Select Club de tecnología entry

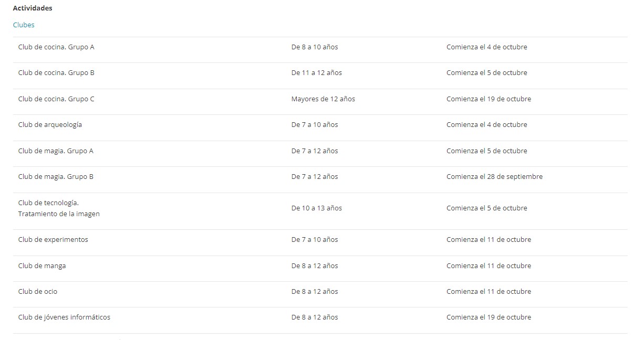coord(48,203)
